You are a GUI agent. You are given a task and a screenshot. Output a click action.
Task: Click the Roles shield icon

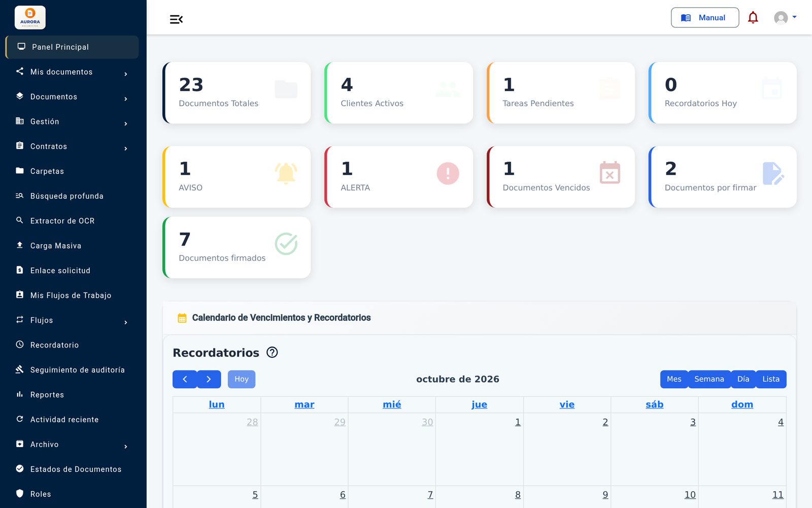point(20,493)
